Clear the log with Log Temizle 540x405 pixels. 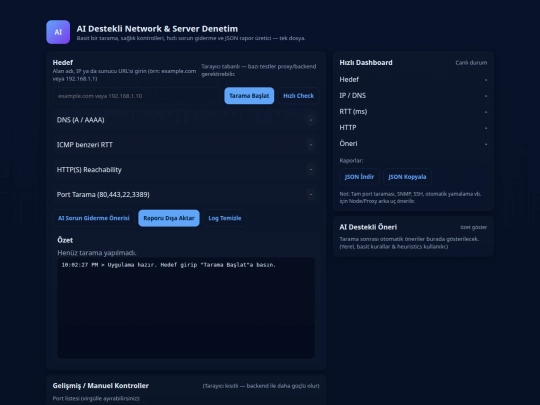225,218
